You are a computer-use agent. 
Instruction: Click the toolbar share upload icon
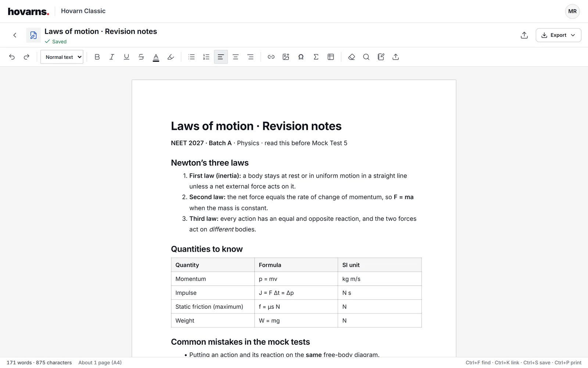click(x=395, y=57)
